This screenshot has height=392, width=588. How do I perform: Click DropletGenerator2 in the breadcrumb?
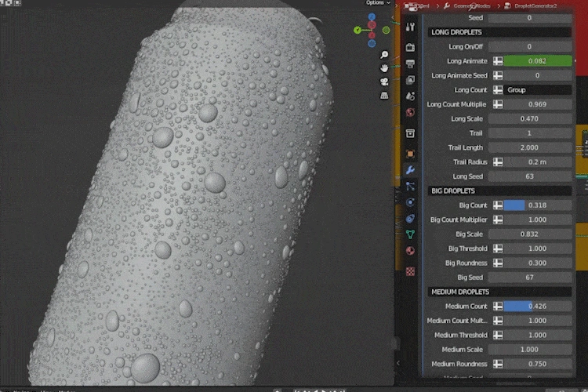[535, 6]
